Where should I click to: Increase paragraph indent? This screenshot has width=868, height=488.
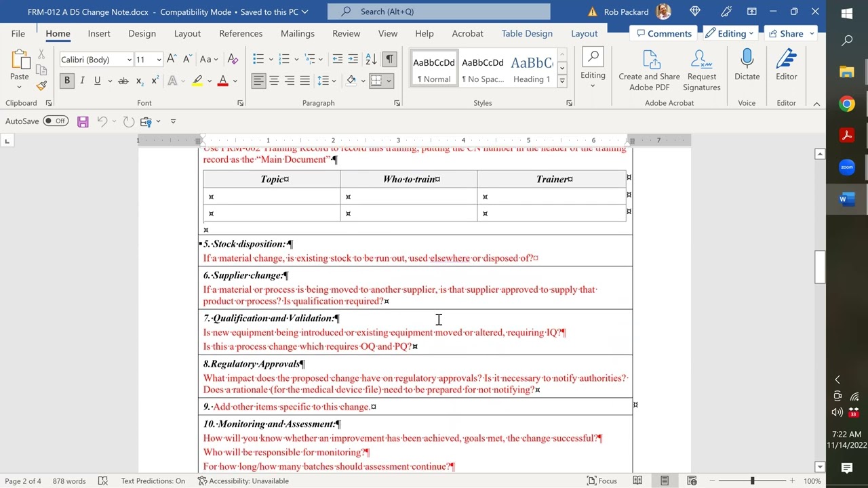click(x=353, y=60)
